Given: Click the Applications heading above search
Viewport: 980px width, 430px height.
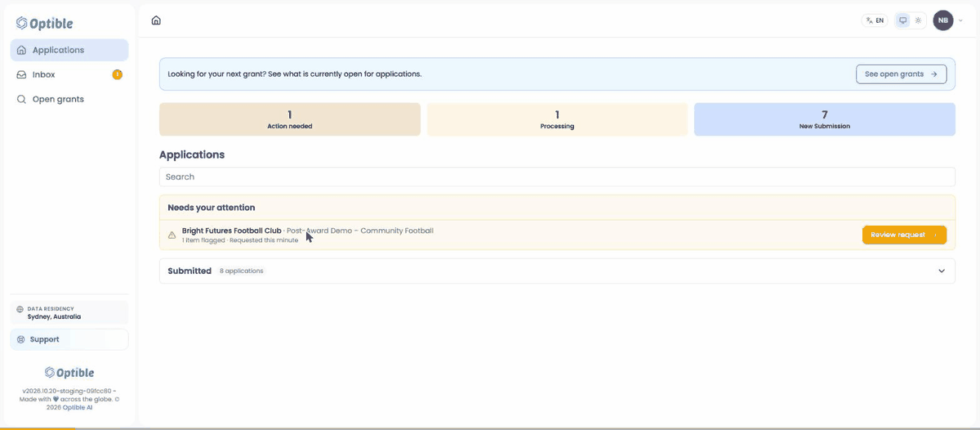Looking at the screenshot, I should point(192,155).
